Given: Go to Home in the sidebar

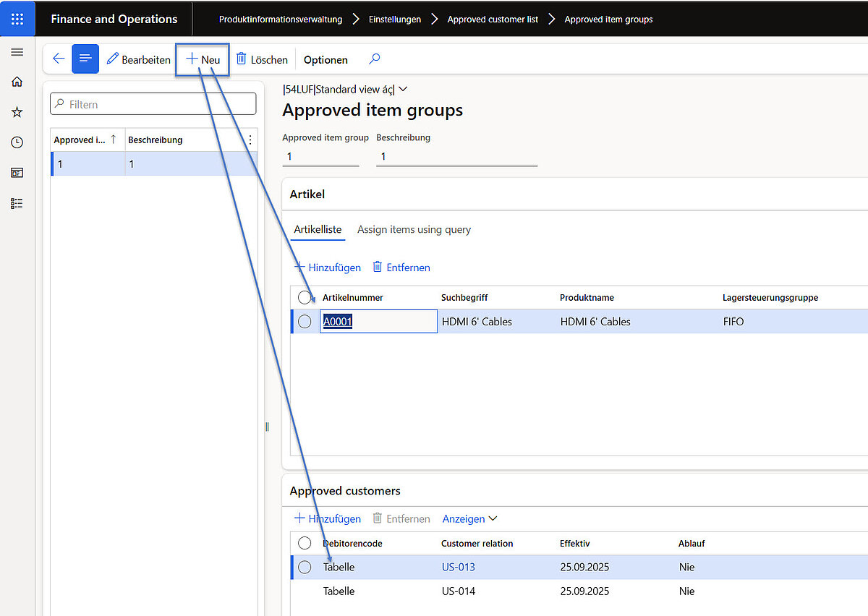Looking at the screenshot, I should (17, 82).
